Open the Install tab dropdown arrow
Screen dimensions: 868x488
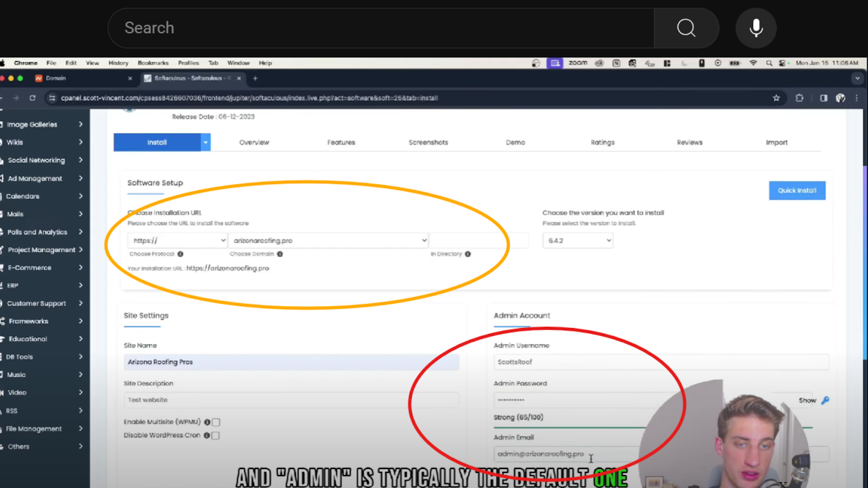pyautogui.click(x=206, y=142)
